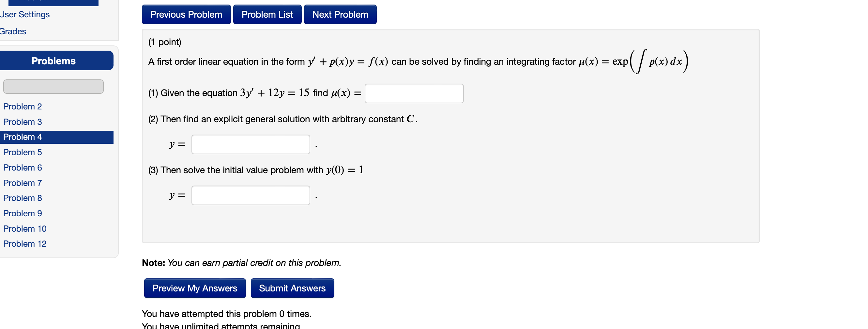Jump to Problem 9
The height and width of the screenshot is (329, 868).
click(x=23, y=213)
